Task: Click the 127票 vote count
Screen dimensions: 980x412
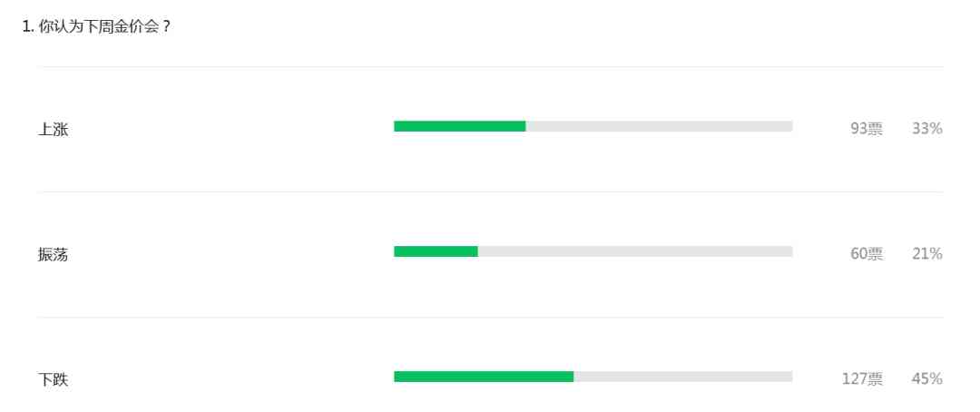Action: coord(861,379)
